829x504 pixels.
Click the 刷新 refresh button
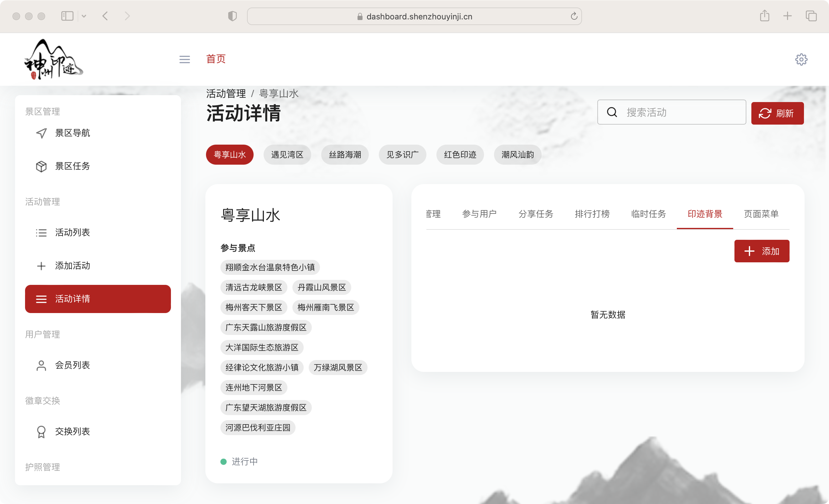[777, 113]
